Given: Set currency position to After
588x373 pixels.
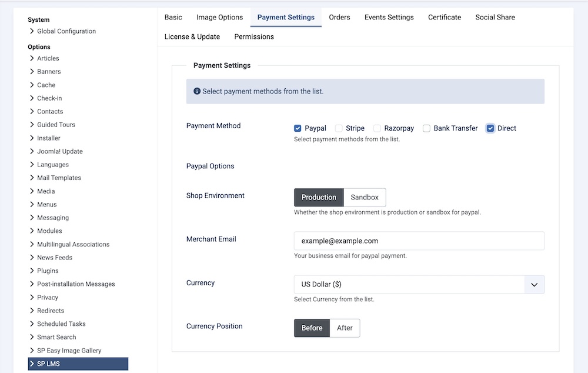Looking at the screenshot, I should click(345, 328).
